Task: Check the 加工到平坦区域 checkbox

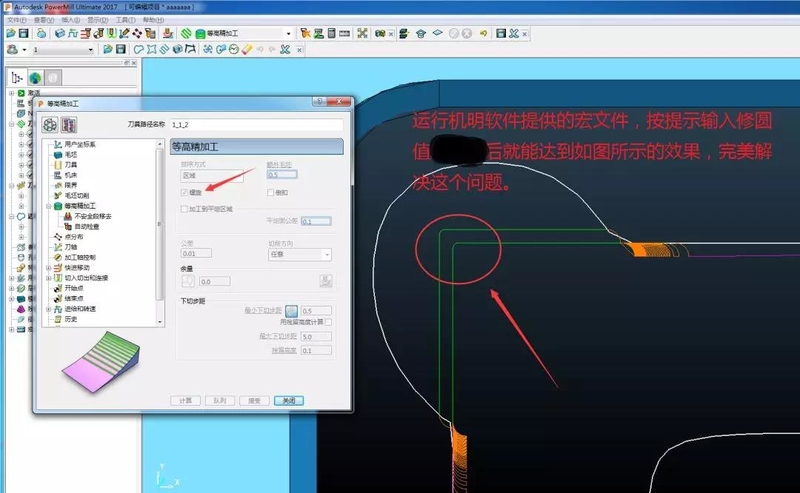Action: click(x=183, y=209)
